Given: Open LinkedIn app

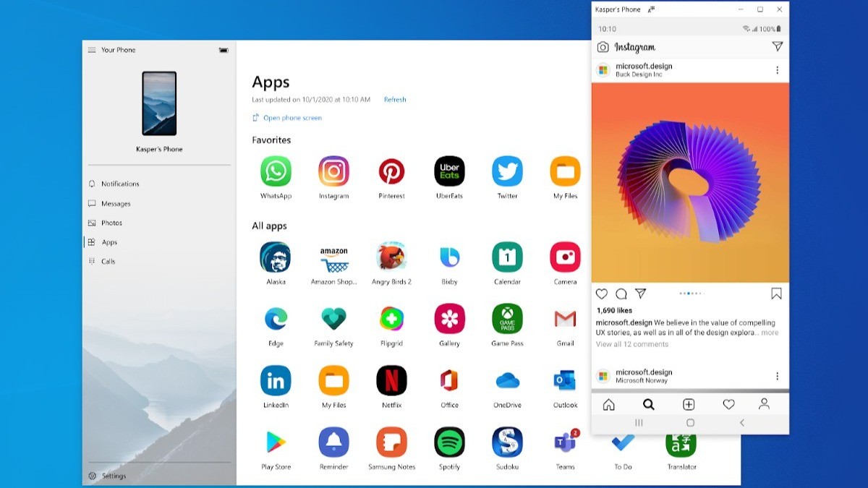Looking at the screenshot, I should 276,380.
